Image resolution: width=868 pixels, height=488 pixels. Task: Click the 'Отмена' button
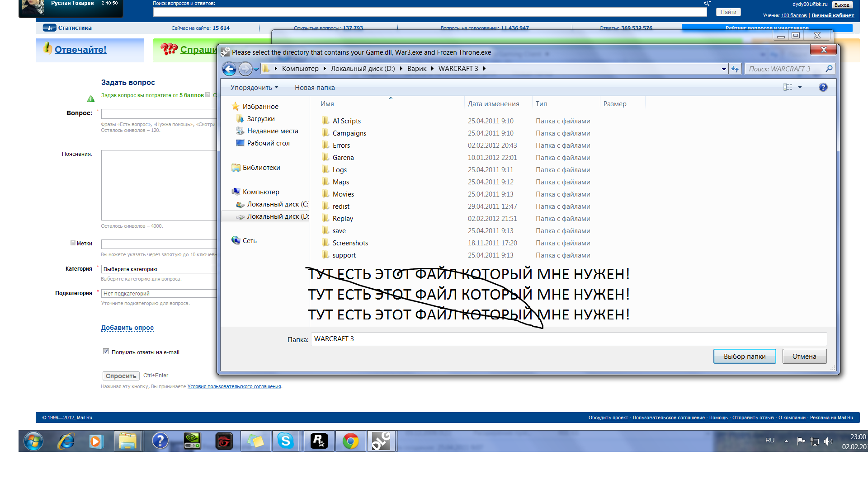pyautogui.click(x=804, y=357)
